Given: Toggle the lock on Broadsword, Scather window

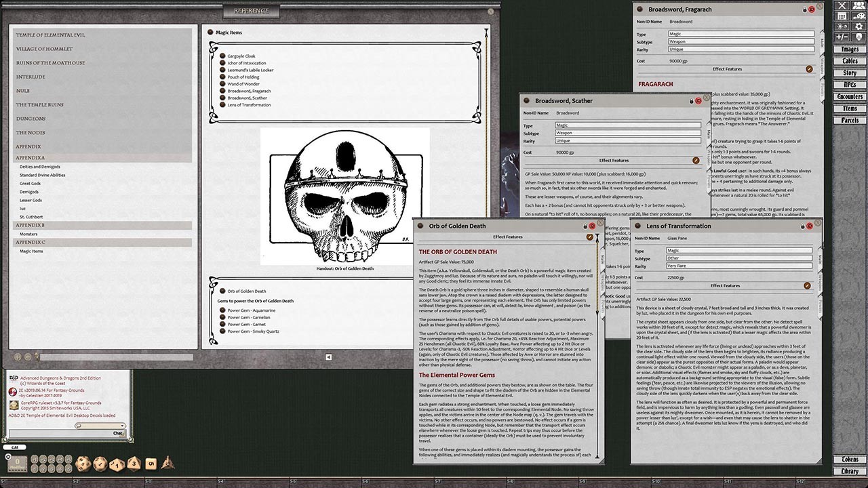Looking at the screenshot, I should coord(691,101).
